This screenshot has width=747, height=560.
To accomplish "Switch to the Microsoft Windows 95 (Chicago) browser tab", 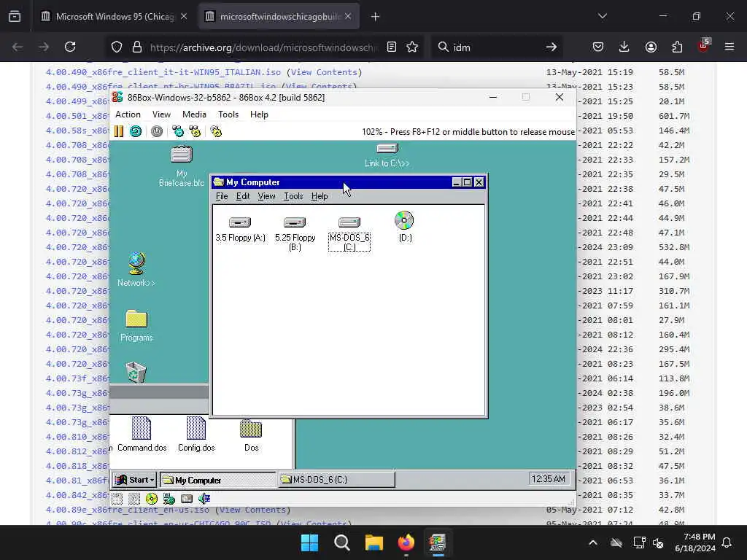I will coord(115,17).
